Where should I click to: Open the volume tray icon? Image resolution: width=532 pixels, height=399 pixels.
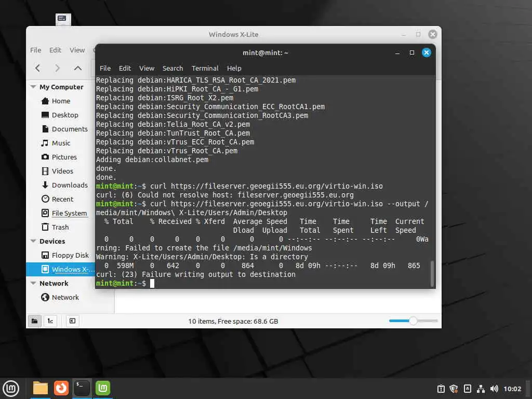(x=494, y=389)
